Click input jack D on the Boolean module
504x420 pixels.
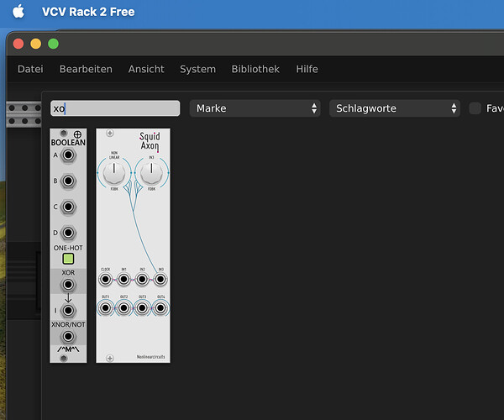coord(68,233)
